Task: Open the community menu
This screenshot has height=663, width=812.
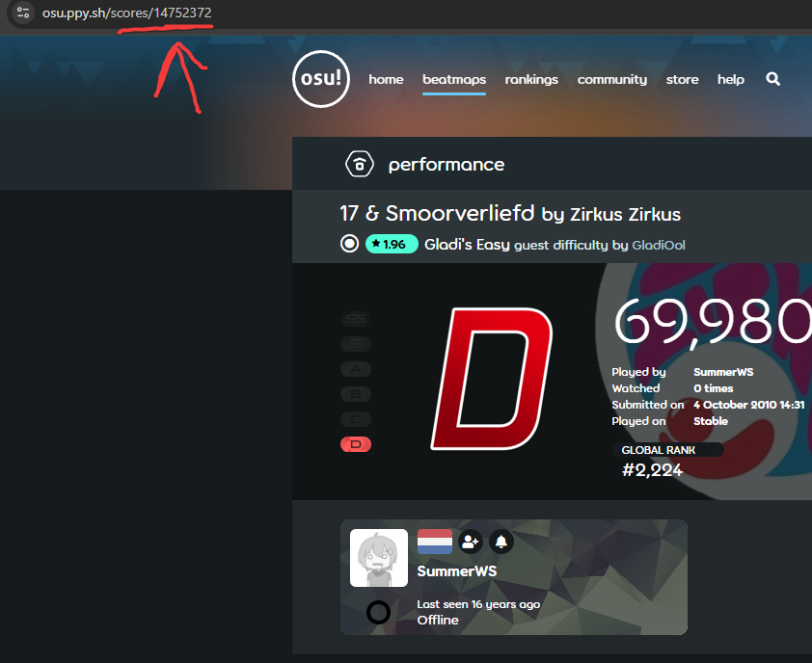Action: (612, 79)
